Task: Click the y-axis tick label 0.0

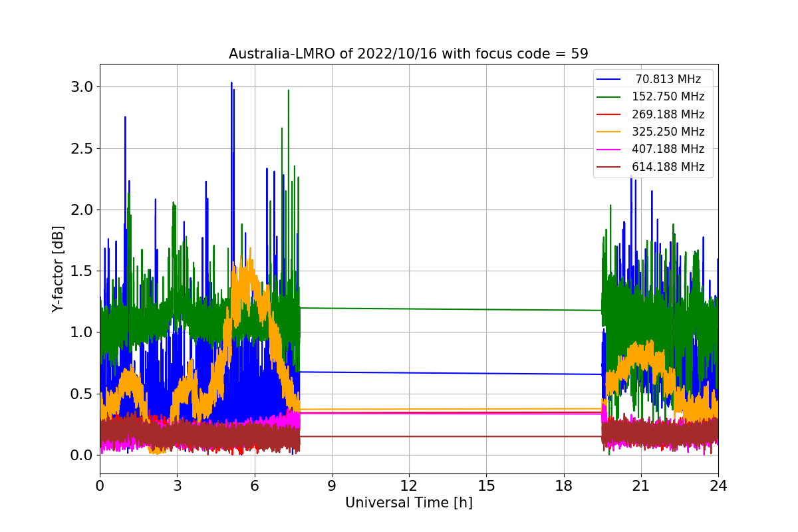Action: (x=82, y=456)
